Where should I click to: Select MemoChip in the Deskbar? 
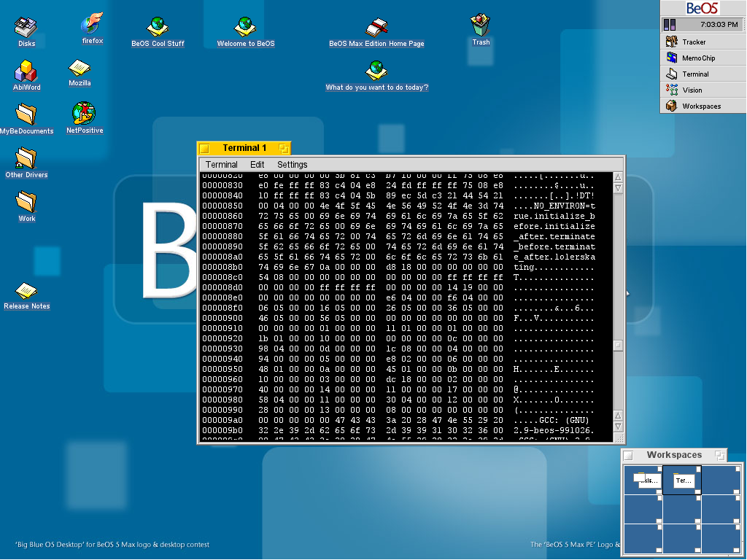pyautogui.click(x=698, y=58)
